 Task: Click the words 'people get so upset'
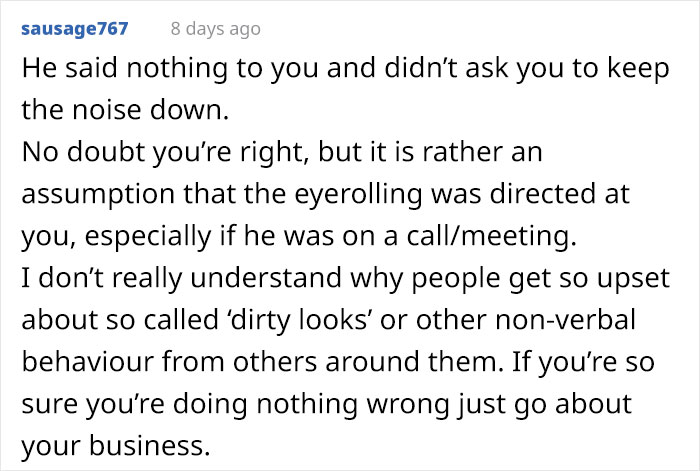pos(540,278)
